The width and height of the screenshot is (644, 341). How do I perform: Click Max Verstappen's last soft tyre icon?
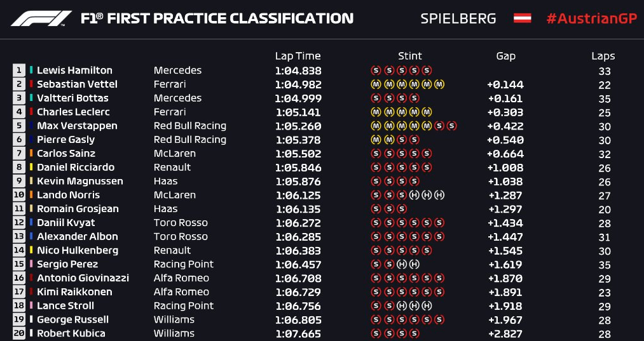click(451, 126)
